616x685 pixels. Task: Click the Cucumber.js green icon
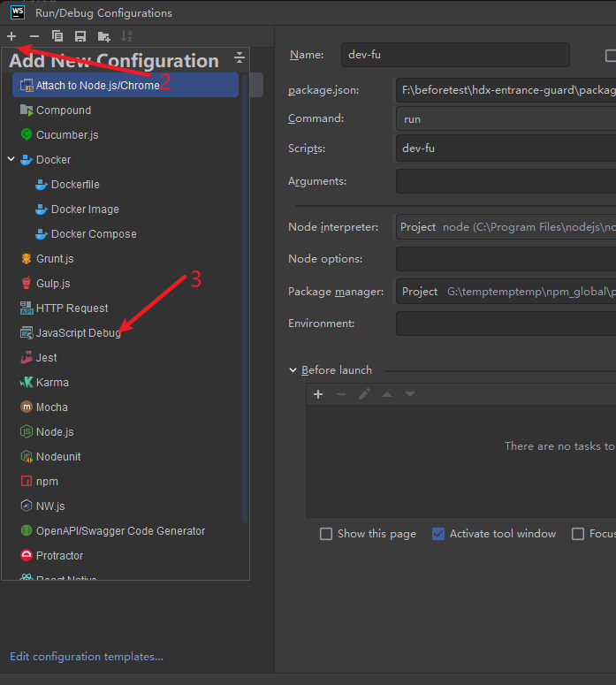tap(27, 134)
